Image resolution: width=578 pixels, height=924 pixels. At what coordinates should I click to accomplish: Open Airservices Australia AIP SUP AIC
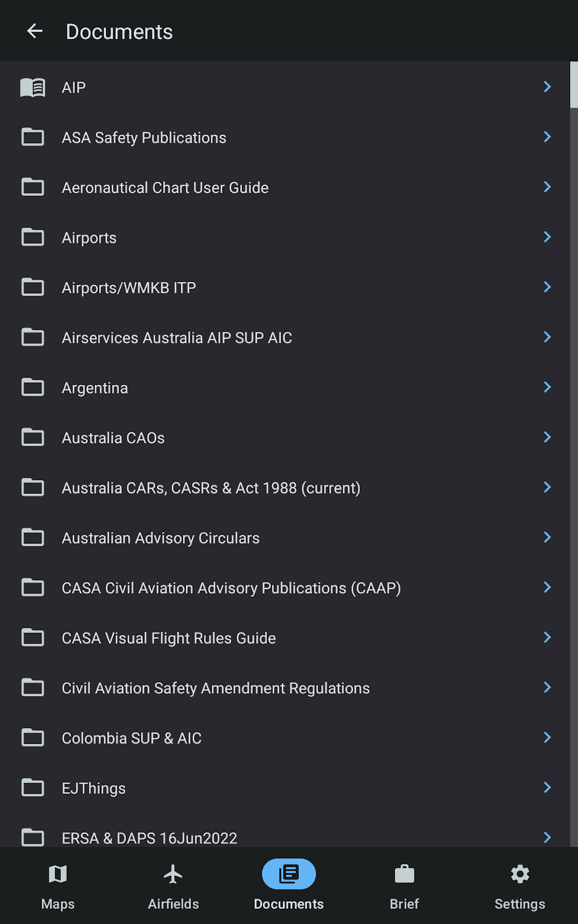tap(177, 338)
